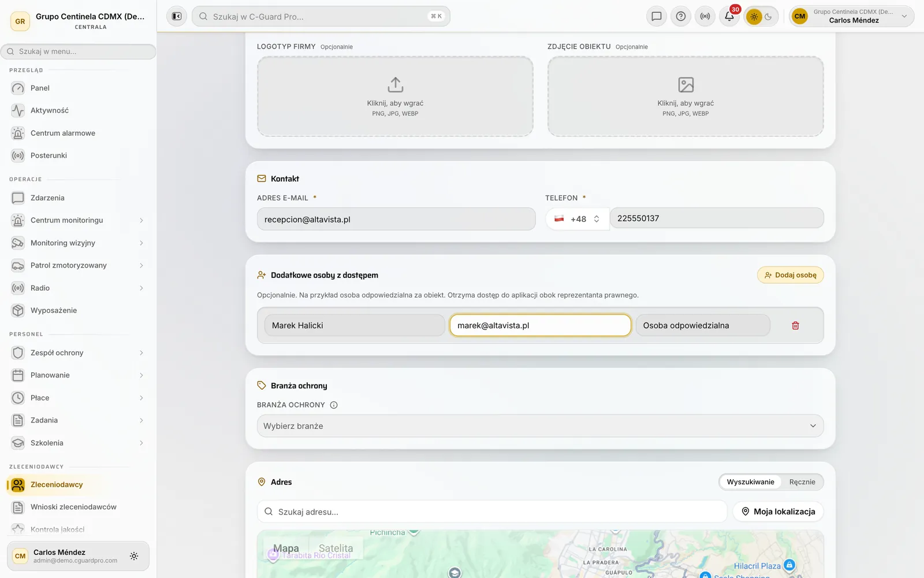Open theme settings icon beside Carlos Méndez
The image size is (924, 578).
(x=134, y=556)
